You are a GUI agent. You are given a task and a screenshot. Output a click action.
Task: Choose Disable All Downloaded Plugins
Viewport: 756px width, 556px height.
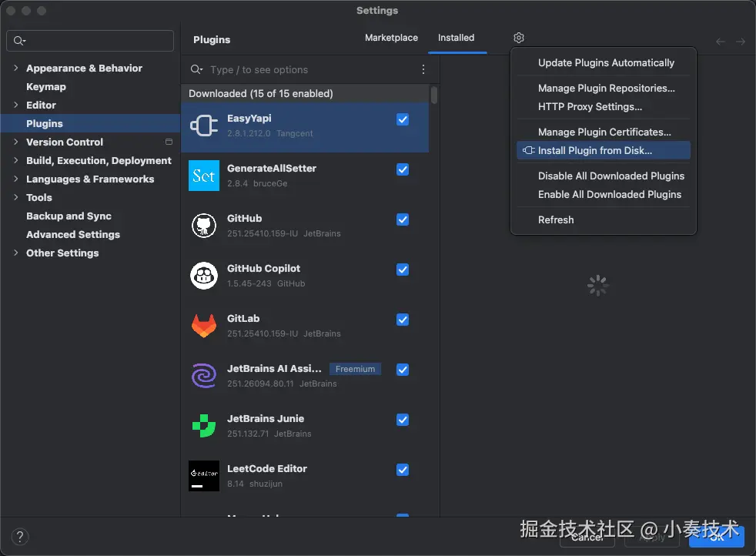coord(603,176)
